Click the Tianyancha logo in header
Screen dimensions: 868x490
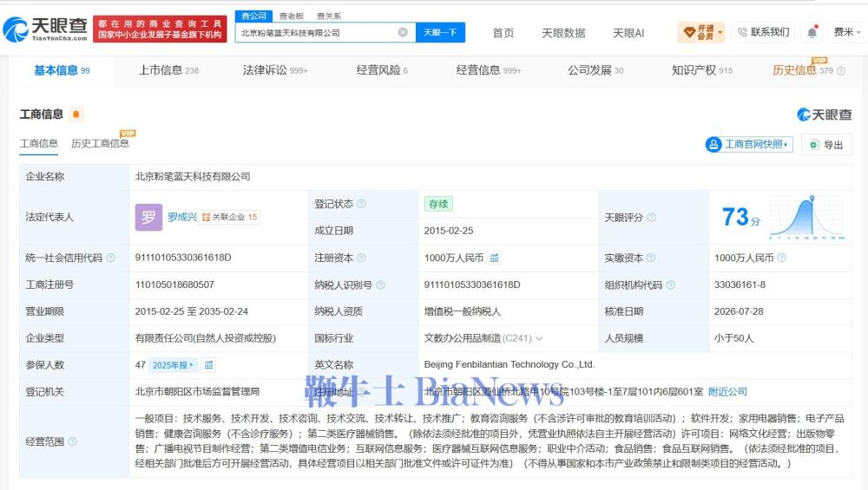pos(45,29)
